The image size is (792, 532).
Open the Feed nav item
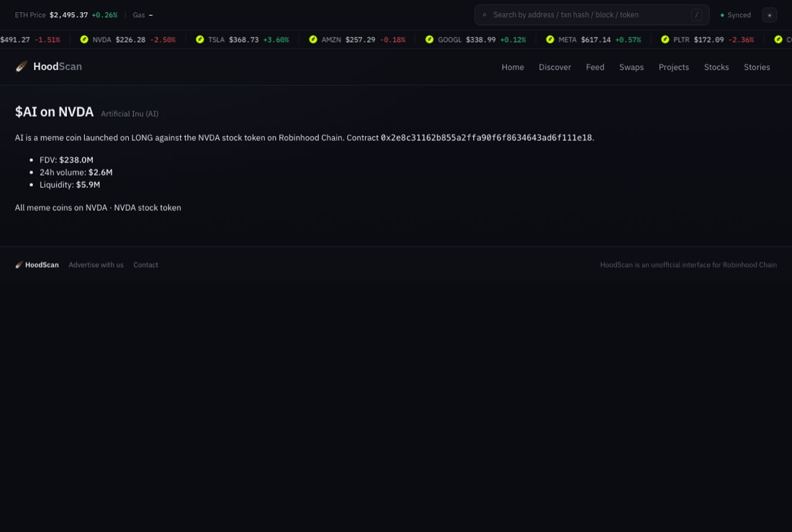tap(595, 67)
